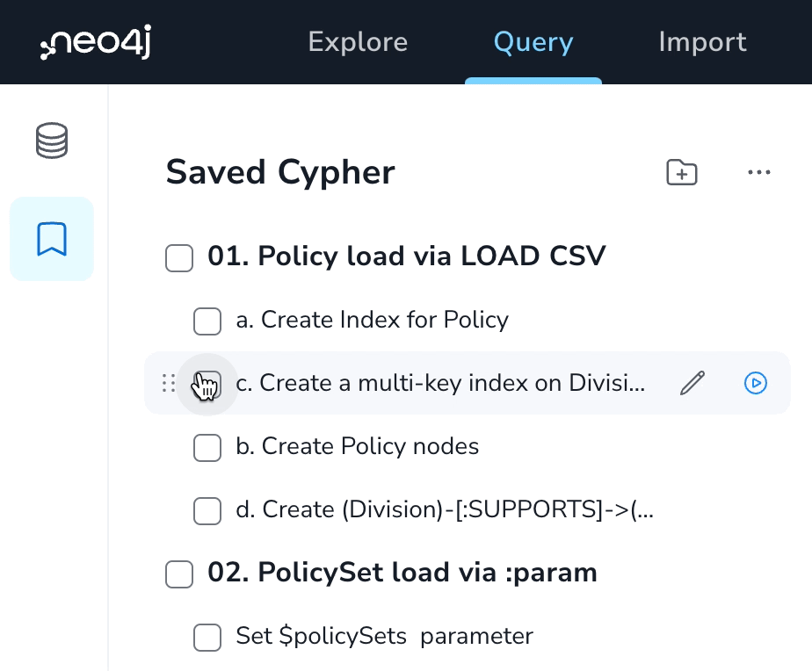Switch to the Explore tab
Viewport: 812px width, 671px height.
358,41
